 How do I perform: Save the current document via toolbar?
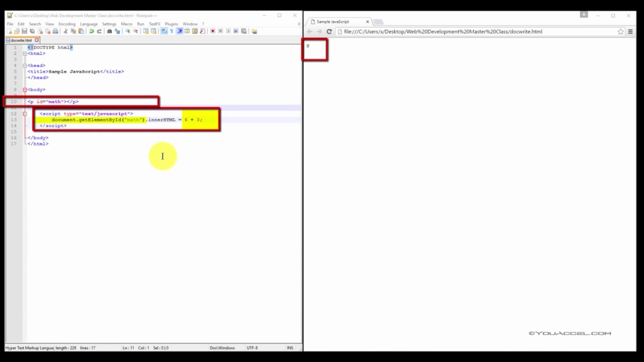(x=24, y=31)
